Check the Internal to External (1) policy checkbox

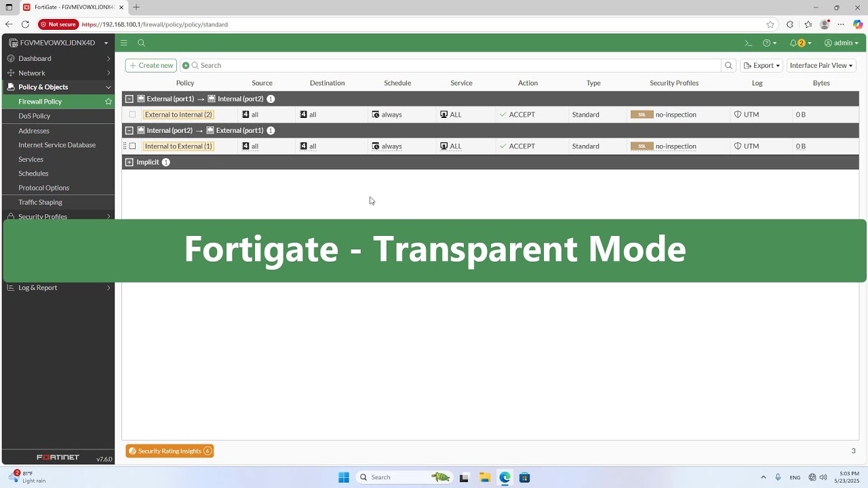coord(132,146)
